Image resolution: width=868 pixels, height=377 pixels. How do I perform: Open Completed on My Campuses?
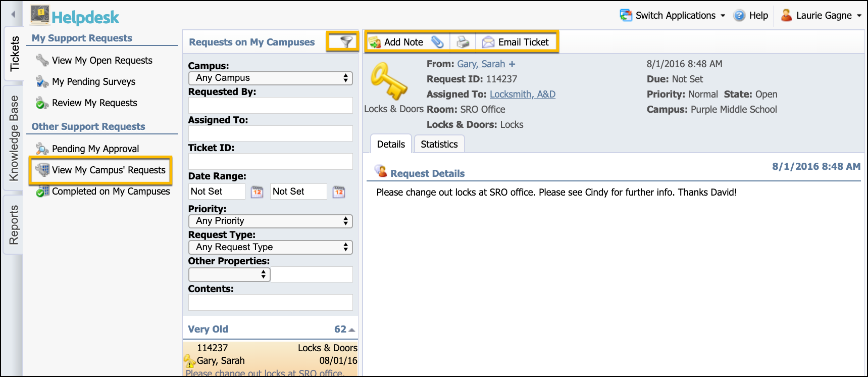[x=111, y=191]
